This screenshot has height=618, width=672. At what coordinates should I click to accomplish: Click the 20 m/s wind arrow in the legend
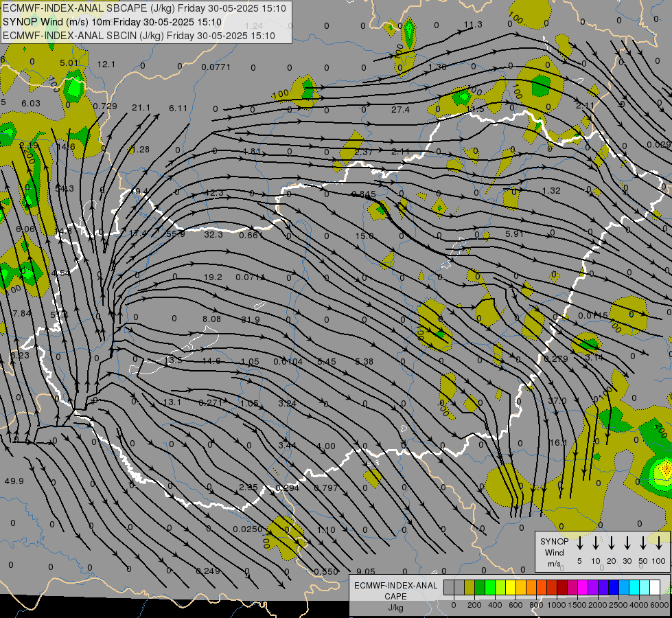coord(612,542)
